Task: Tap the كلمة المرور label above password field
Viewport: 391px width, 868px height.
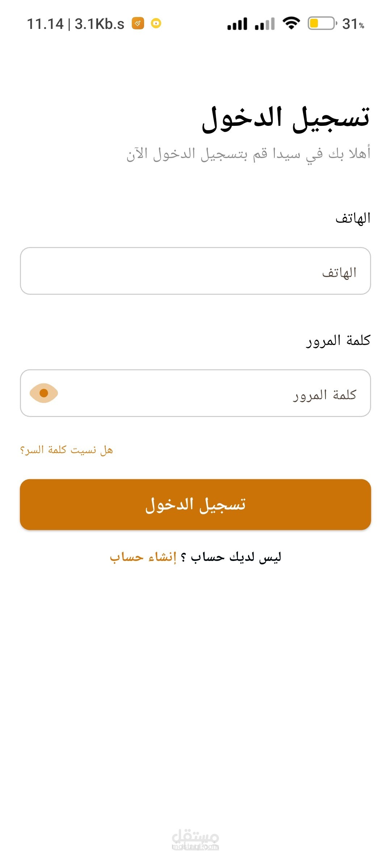Action: [x=338, y=340]
